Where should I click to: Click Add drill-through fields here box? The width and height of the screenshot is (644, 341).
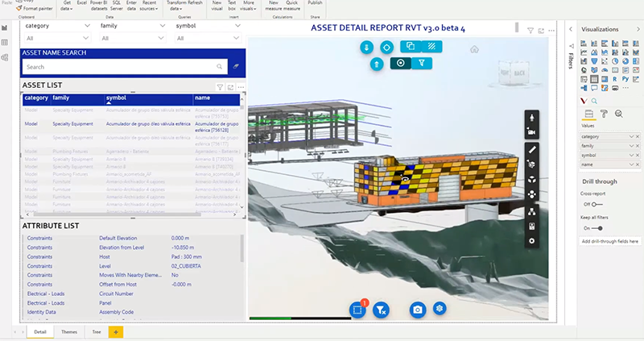coord(610,242)
